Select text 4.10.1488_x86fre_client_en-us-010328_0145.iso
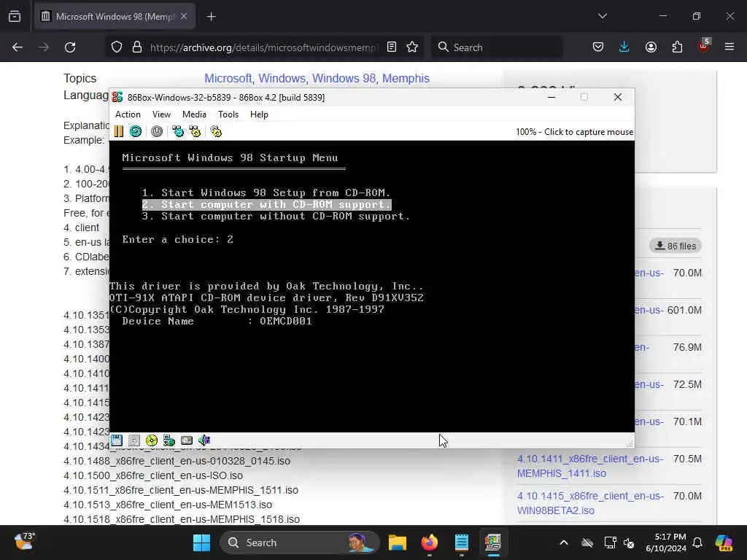747x560 pixels. [177, 461]
